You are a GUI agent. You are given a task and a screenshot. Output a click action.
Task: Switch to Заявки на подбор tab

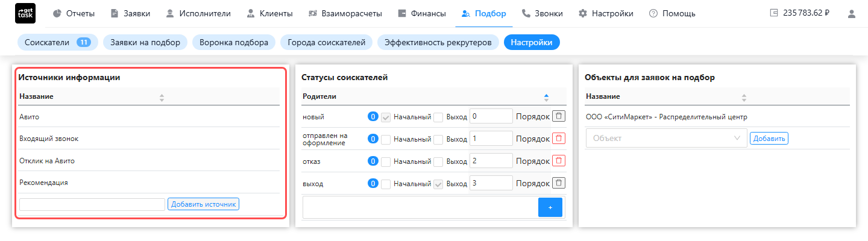(145, 42)
